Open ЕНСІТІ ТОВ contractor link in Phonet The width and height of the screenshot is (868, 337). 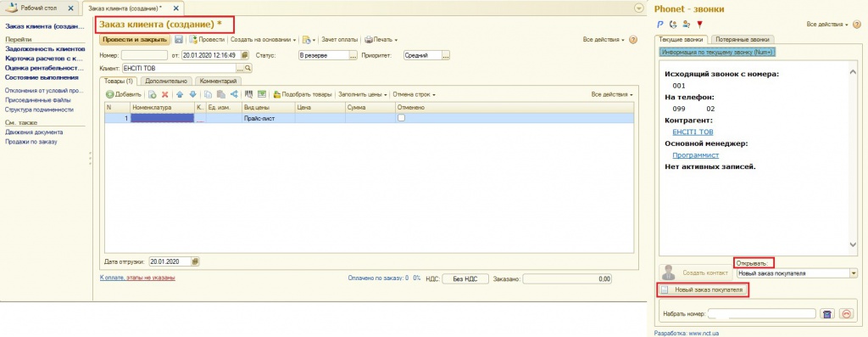click(693, 132)
